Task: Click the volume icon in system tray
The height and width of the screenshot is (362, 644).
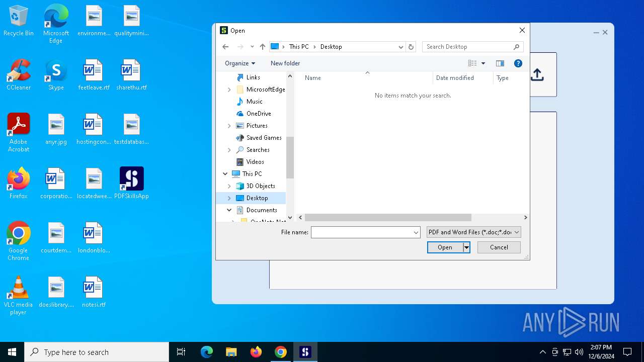Action: pyautogui.click(x=579, y=352)
